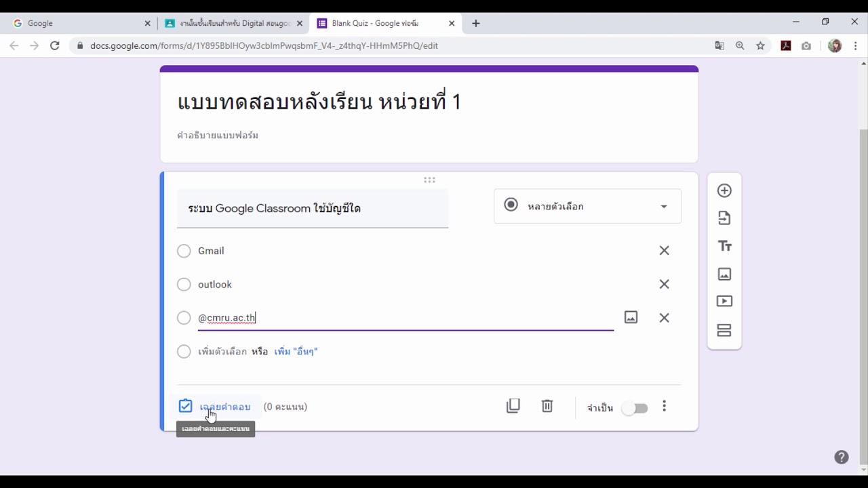Remove the outlook option
This screenshot has width=868, height=488.
coord(664,285)
